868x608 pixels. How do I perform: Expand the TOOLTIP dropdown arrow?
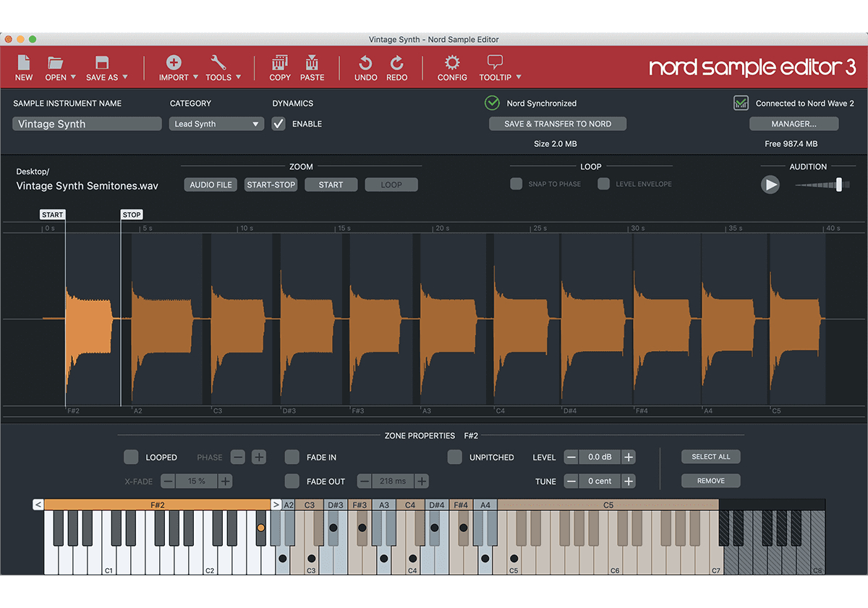[x=519, y=77]
